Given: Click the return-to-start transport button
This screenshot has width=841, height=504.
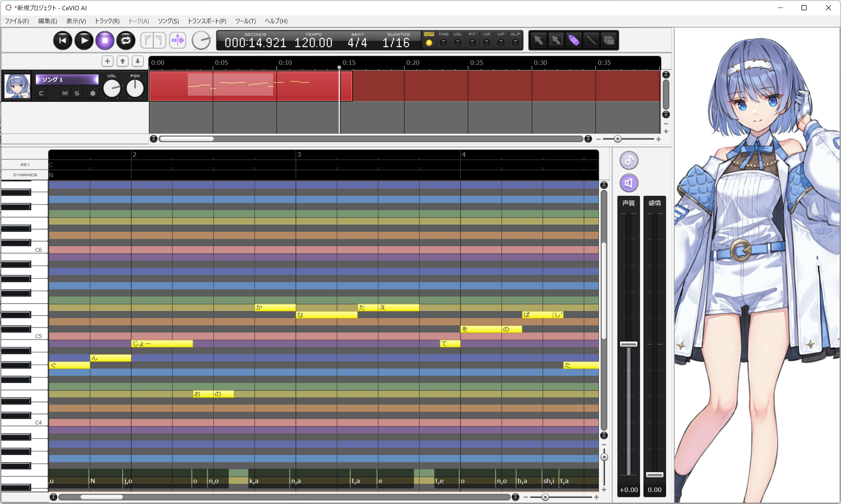Looking at the screenshot, I should click(x=62, y=40).
